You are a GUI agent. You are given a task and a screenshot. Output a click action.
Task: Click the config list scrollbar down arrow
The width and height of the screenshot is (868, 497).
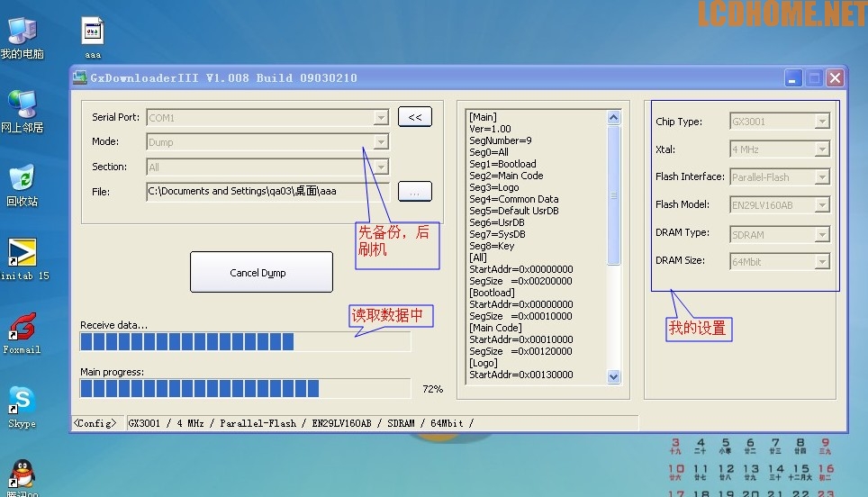613,377
